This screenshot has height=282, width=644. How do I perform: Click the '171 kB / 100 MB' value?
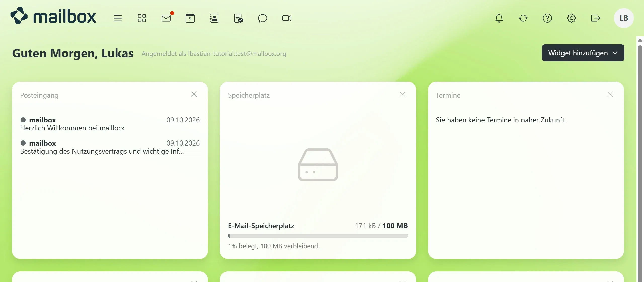tap(381, 226)
